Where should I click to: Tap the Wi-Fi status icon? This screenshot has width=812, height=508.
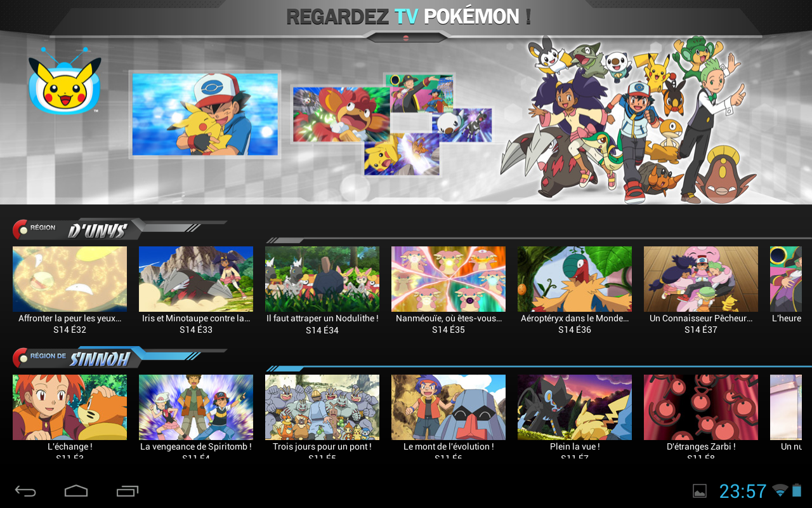(x=780, y=490)
